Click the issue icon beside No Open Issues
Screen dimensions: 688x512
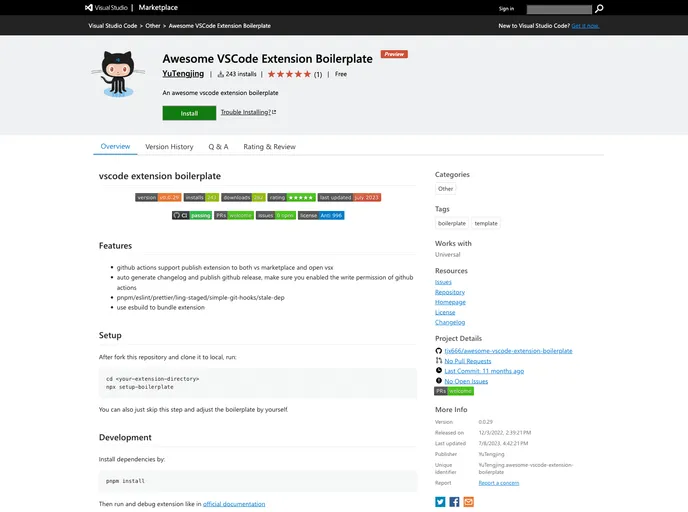coord(438,381)
